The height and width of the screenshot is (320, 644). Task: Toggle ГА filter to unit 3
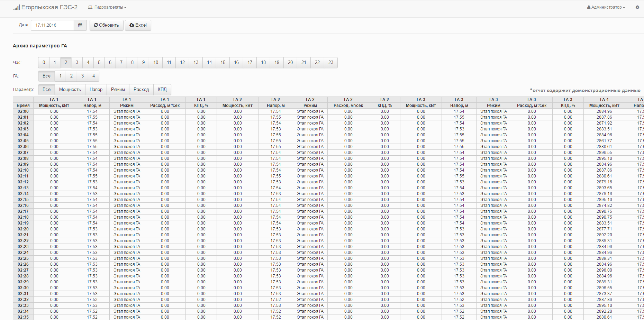[82, 76]
